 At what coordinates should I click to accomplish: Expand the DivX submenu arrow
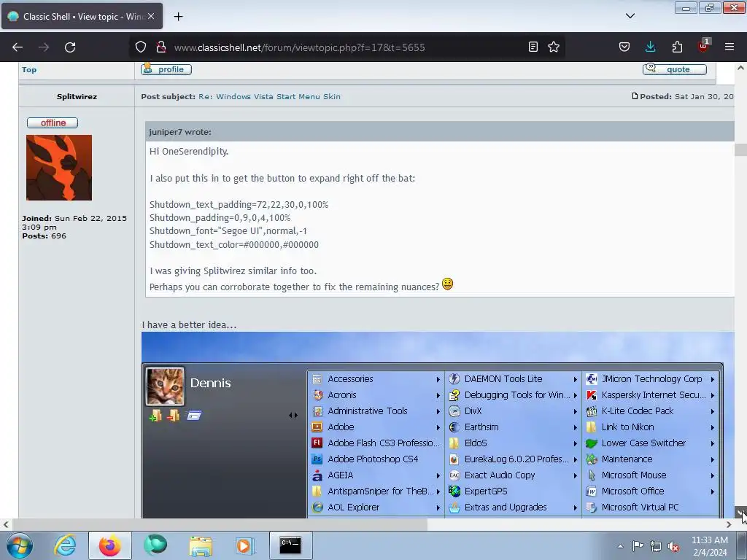click(x=575, y=411)
